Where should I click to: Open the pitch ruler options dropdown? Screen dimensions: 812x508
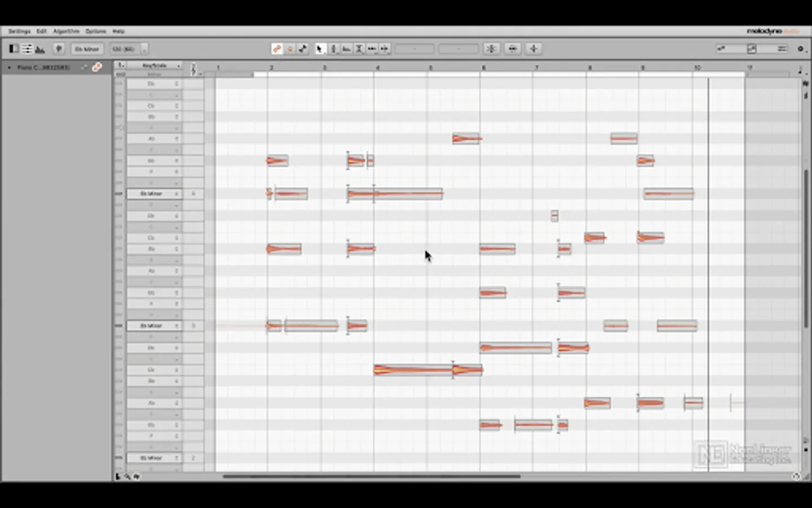coord(120,65)
